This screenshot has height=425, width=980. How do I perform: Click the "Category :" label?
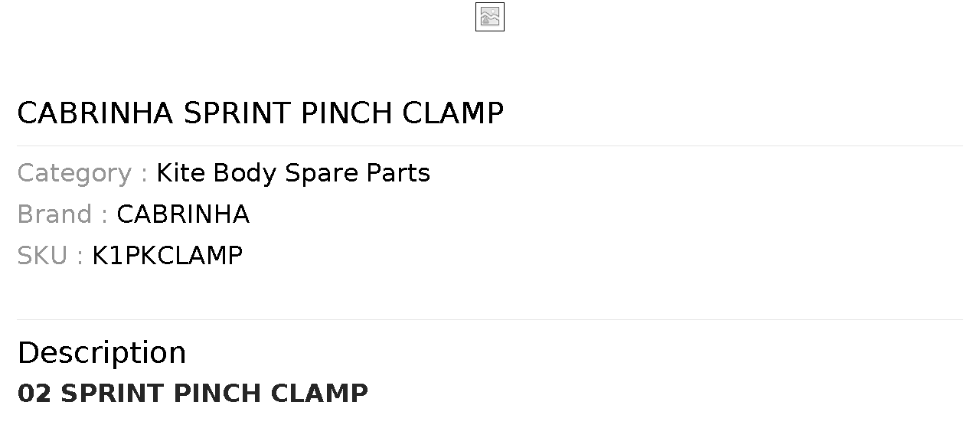pyautogui.click(x=83, y=173)
